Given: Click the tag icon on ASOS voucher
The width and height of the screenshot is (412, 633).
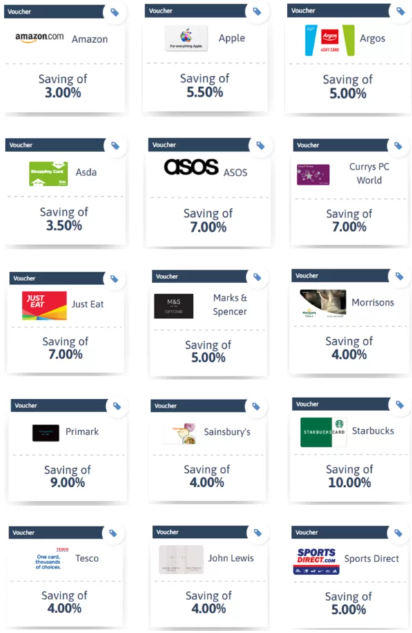Looking at the screenshot, I should coord(260,145).
